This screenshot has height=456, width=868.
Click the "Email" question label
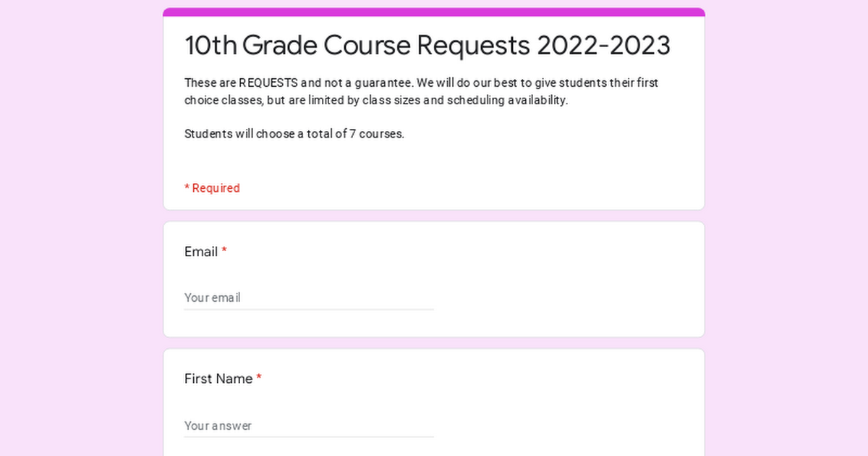(x=201, y=252)
